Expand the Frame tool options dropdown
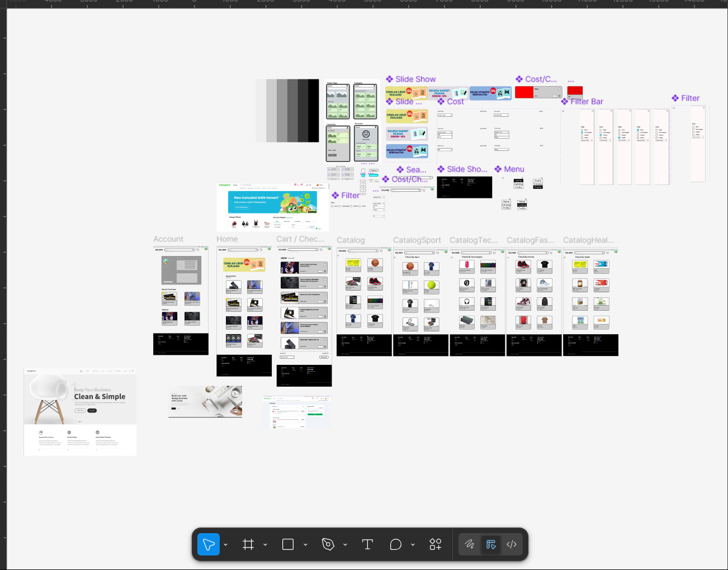 [x=265, y=545]
